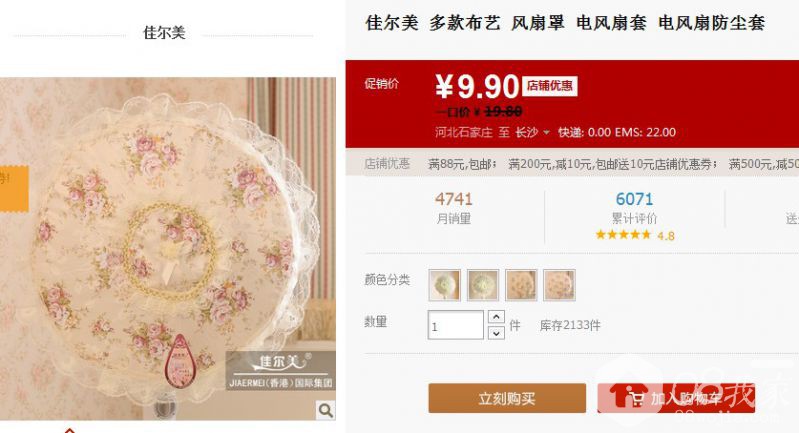Viewport: 799px width, 433px height.
Task: Click the 满88元,包邮 store promotion text
Action: click(x=462, y=164)
